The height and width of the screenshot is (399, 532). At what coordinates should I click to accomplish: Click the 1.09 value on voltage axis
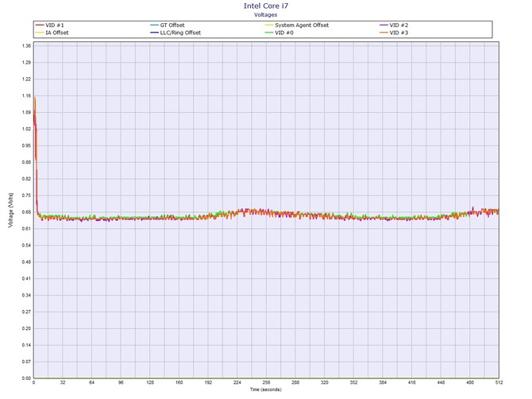(26, 112)
